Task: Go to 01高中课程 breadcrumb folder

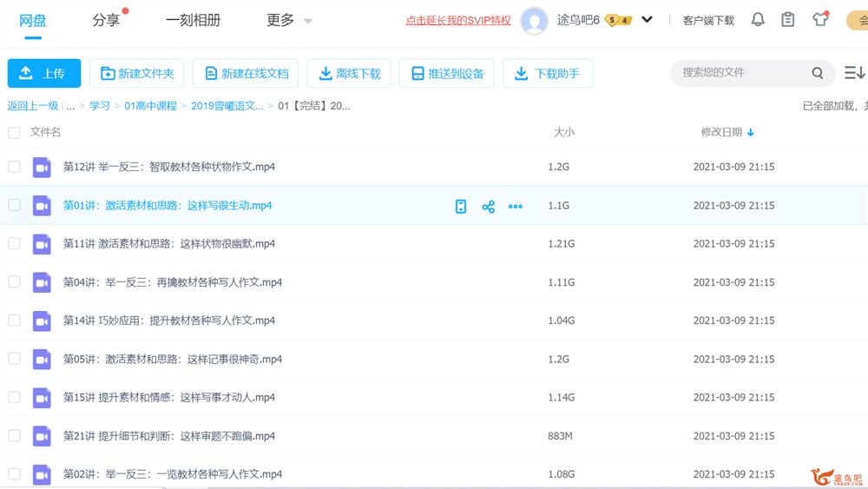Action: pyautogui.click(x=150, y=106)
